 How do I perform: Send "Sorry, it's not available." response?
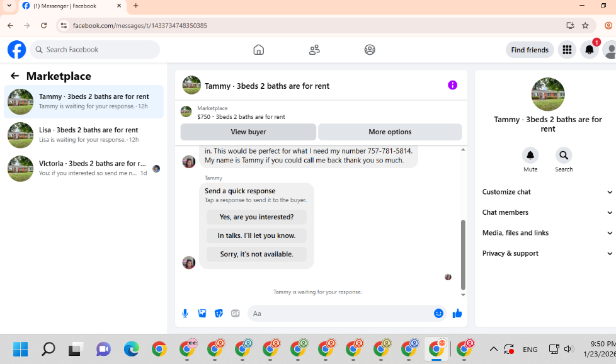[256, 254]
